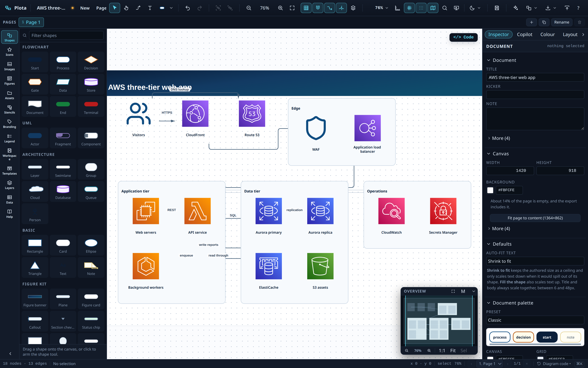This screenshot has height=368, width=588.
Task: Toggle the line-jump crossings button
Action: (341, 8)
